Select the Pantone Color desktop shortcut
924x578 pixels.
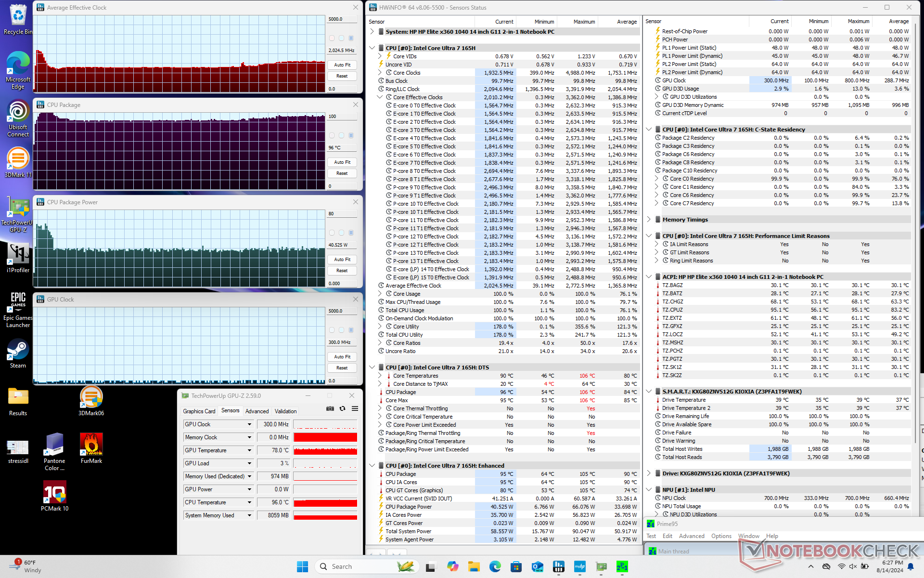54,452
